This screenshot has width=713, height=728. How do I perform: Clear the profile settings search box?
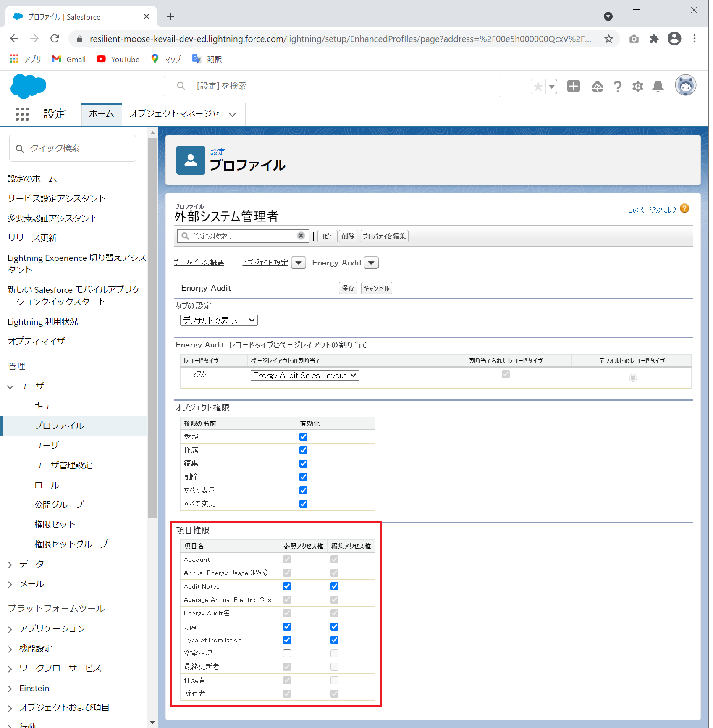point(301,236)
